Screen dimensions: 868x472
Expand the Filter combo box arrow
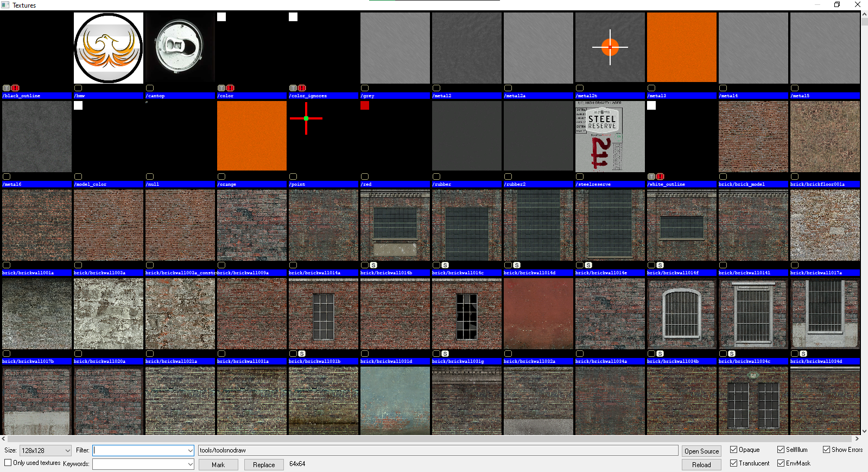pyautogui.click(x=190, y=451)
